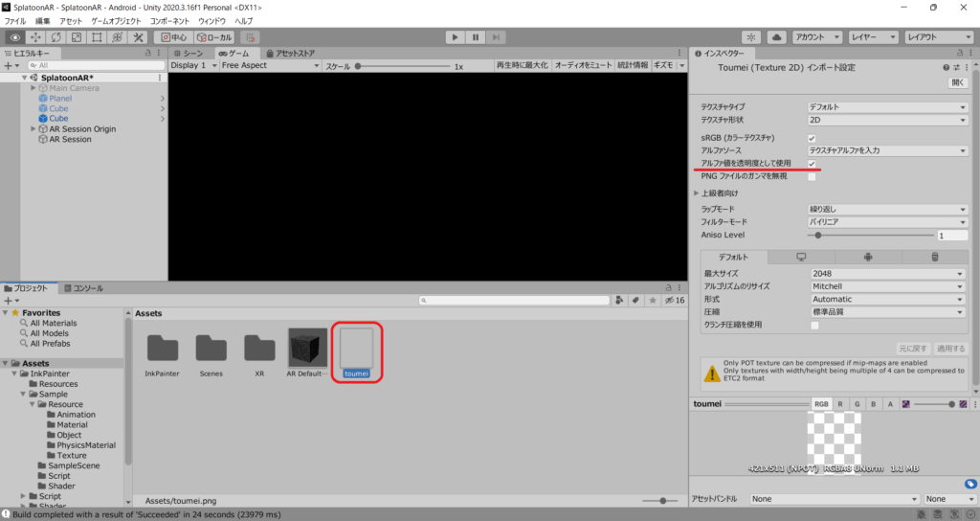The image size is (980, 521).
Task: Select the PC standalone platform tab
Action: pyautogui.click(x=801, y=257)
